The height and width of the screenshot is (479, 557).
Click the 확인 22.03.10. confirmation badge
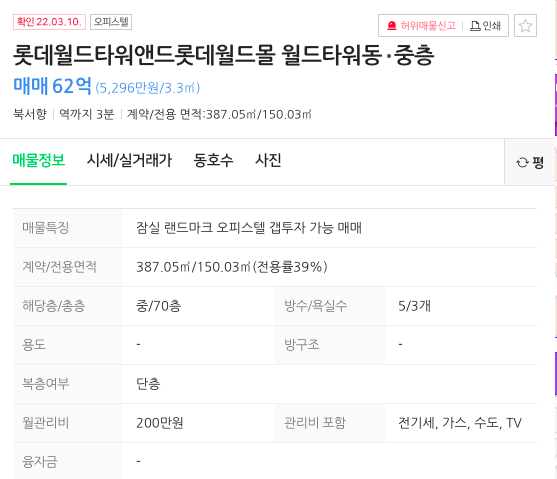pyautogui.click(x=49, y=22)
